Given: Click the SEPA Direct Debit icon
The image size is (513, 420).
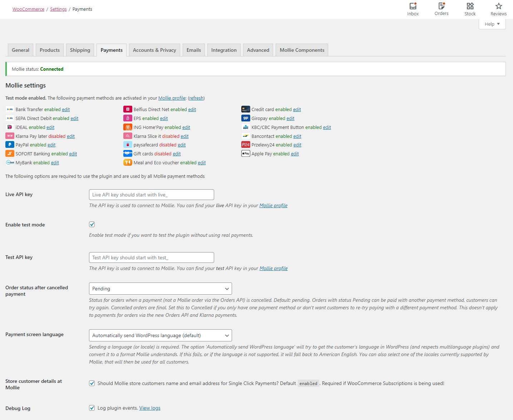Looking at the screenshot, I should tap(10, 118).
